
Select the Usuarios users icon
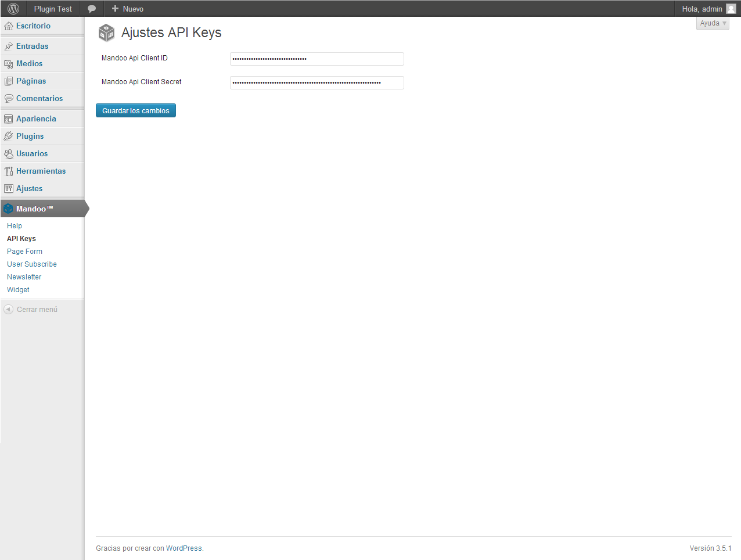click(x=8, y=154)
